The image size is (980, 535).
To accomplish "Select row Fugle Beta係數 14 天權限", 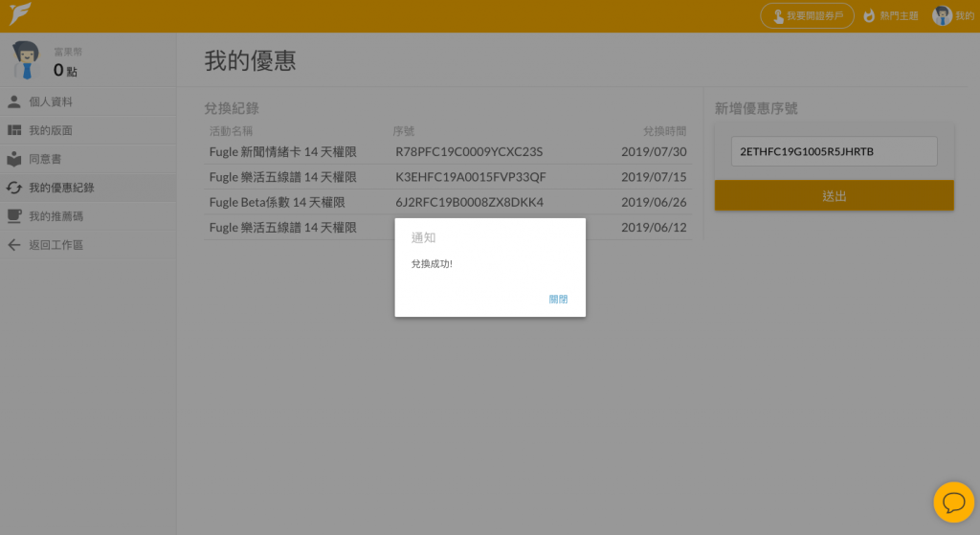I will [448, 202].
